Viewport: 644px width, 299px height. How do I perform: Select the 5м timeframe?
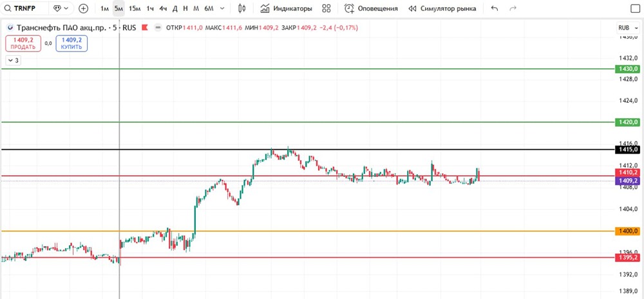point(118,8)
